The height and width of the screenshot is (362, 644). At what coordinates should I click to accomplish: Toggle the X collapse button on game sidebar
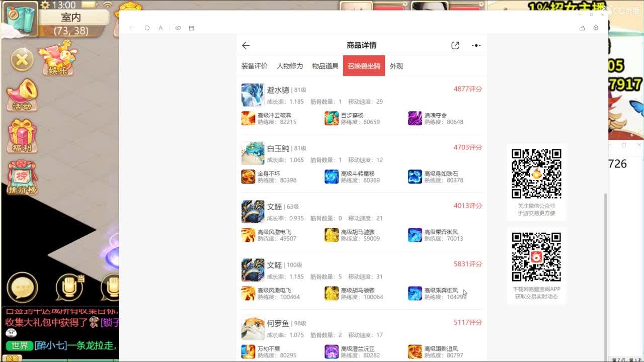[x=21, y=59]
